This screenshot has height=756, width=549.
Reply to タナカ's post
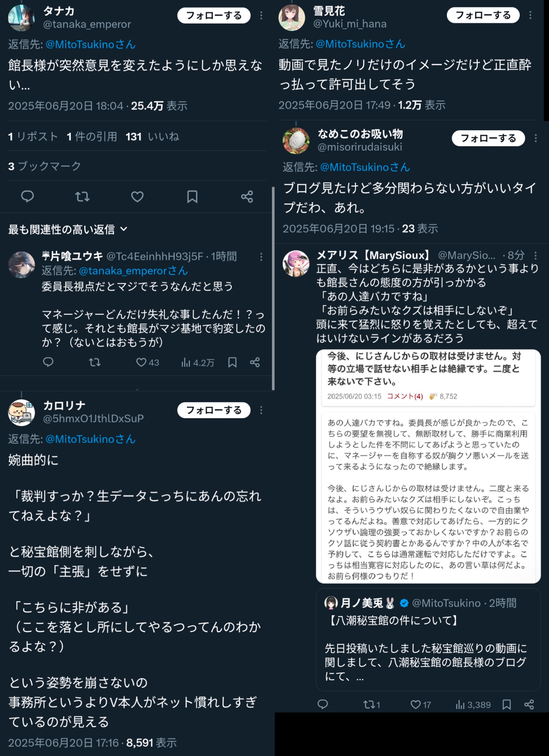click(x=27, y=196)
